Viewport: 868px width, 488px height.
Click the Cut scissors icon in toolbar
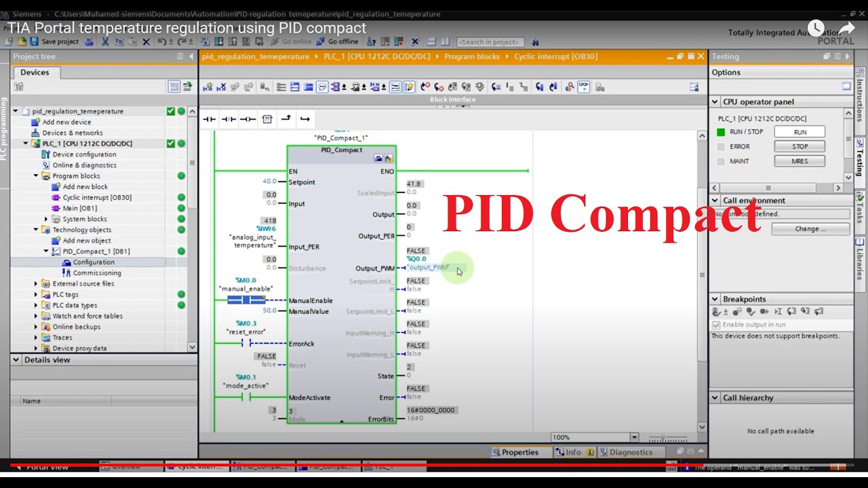105,41
